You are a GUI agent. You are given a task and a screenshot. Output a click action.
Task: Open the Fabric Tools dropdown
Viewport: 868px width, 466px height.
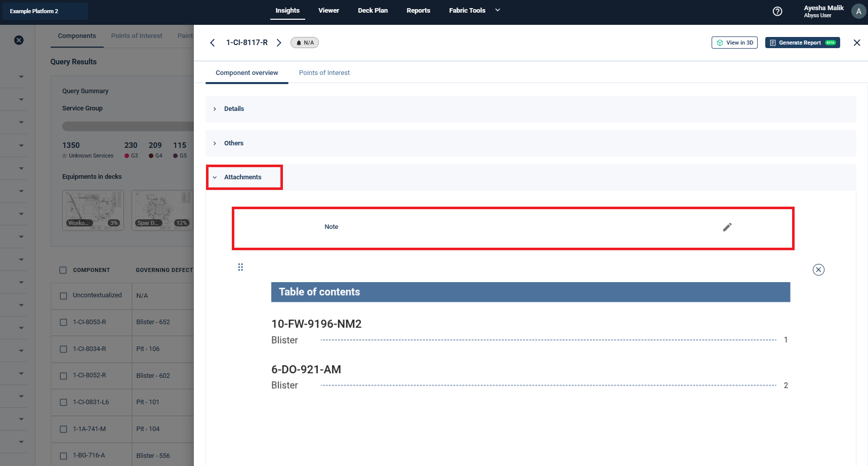point(497,10)
